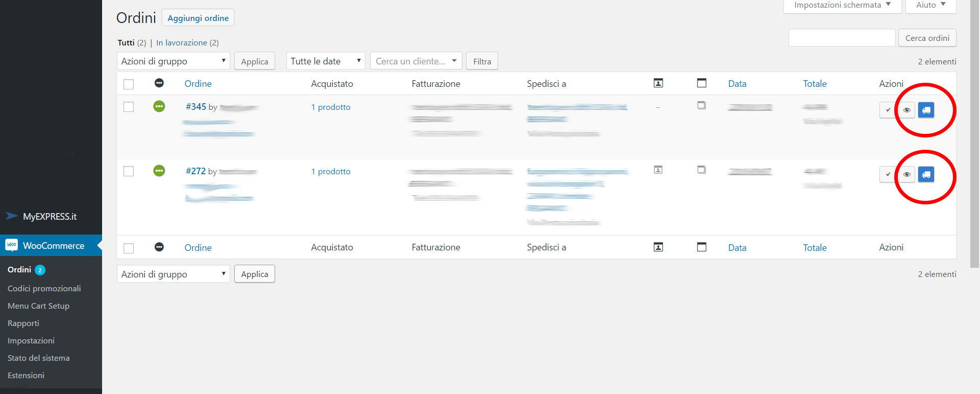Click the Aggiungi ordine button

point(198,18)
